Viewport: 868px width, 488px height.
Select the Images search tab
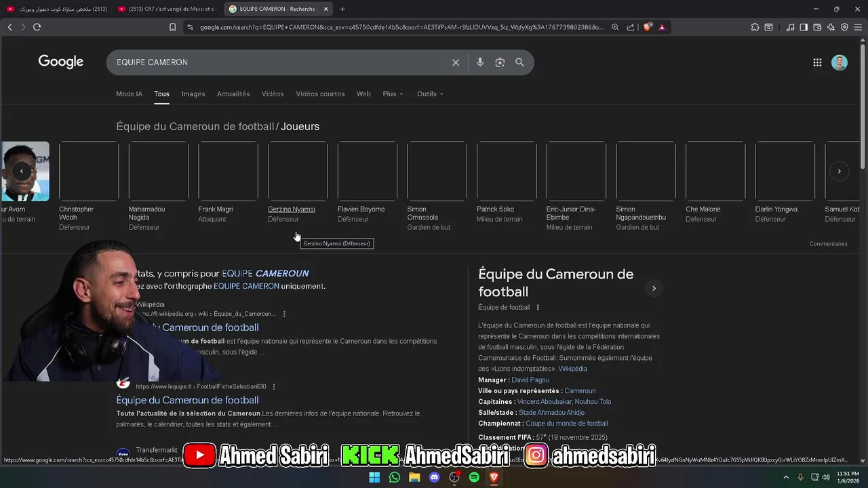[193, 94]
